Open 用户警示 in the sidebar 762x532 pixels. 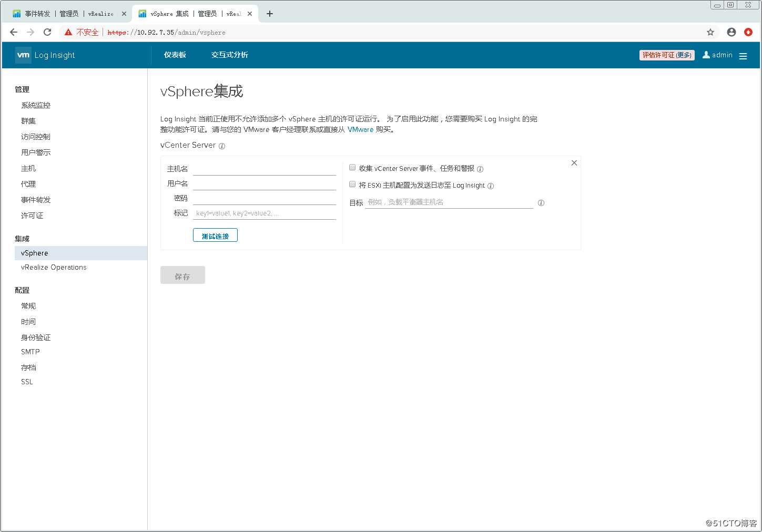[36, 152]
